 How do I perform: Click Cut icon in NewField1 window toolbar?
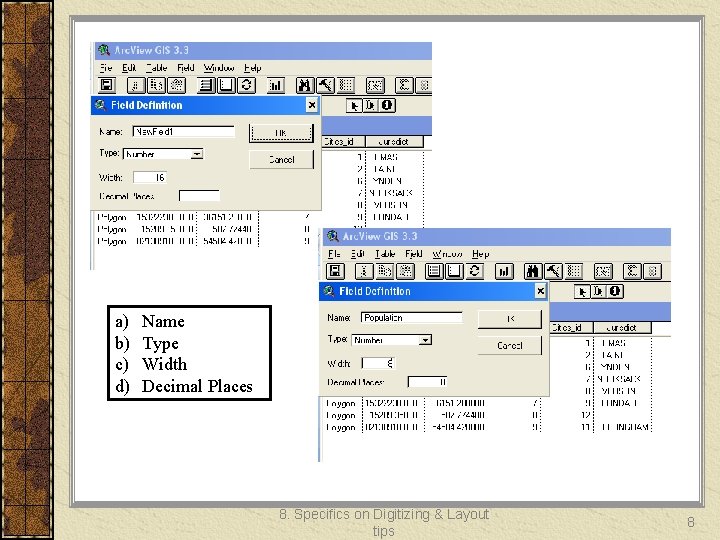[135, 85]
